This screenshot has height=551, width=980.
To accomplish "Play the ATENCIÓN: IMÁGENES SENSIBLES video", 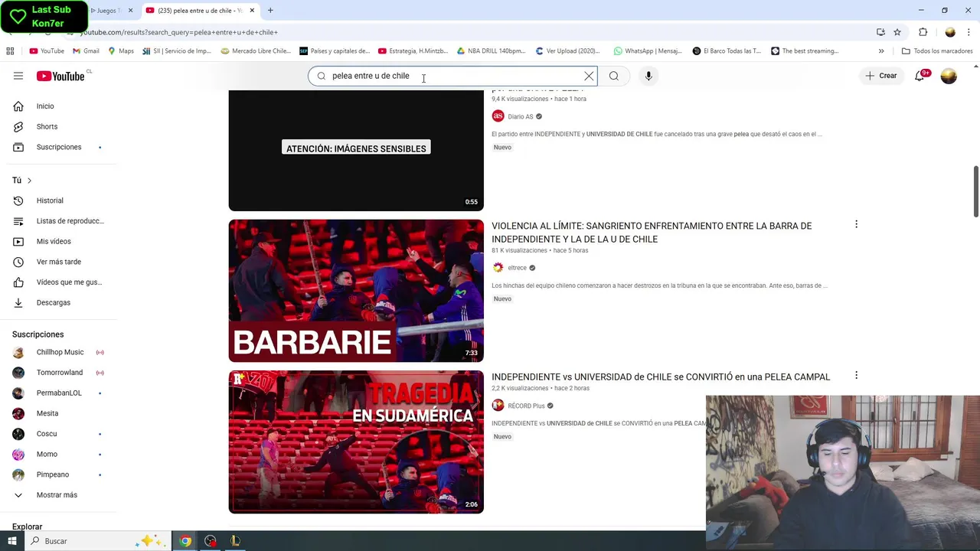I will pyautogui.click(x=356, y=151).
